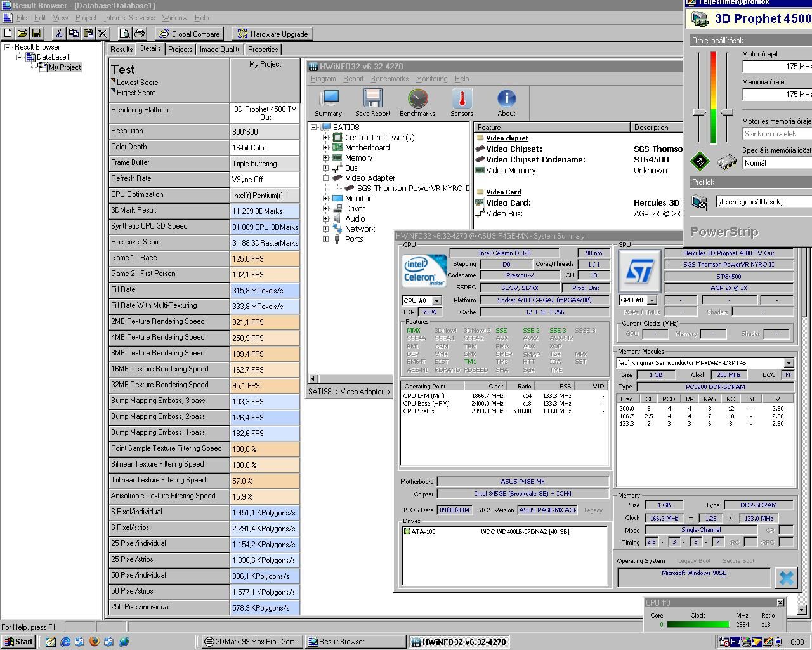Viewport: 812px width, 650px height.
Task: Click the CPU #0 core clock bar
Action: click(698, 625)
